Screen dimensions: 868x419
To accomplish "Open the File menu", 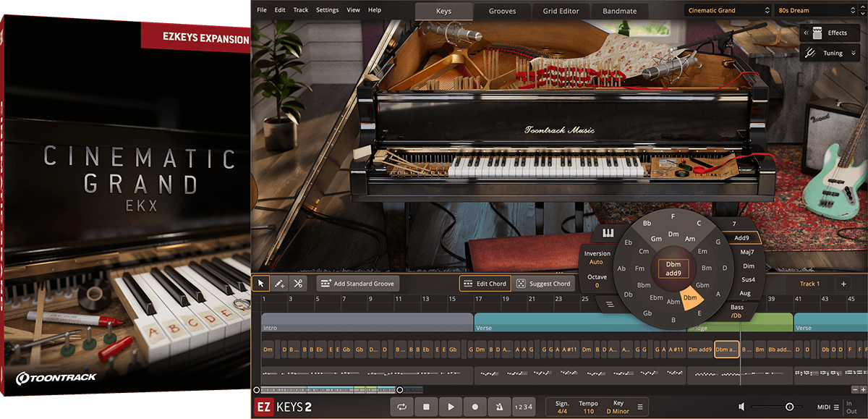I will [262, 10].
